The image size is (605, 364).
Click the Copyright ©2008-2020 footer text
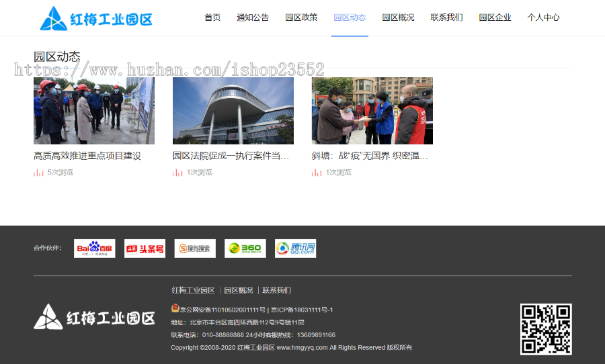click(291, 347)
